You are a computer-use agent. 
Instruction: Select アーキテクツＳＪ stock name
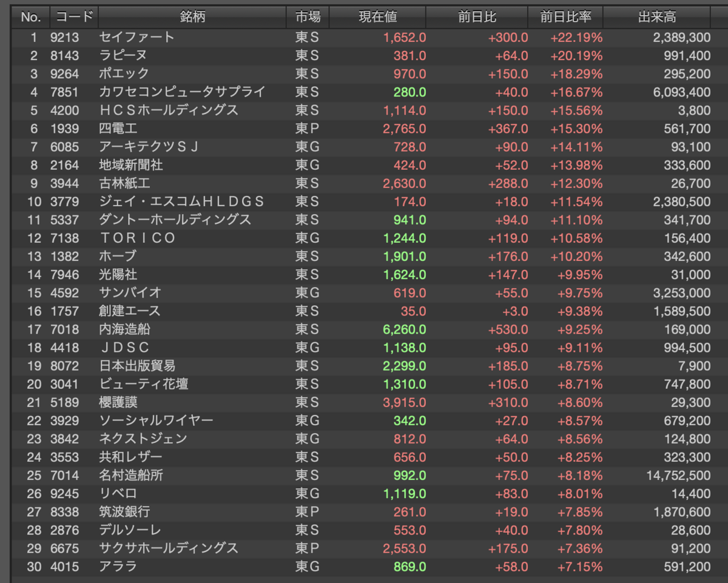coord(149,147)
